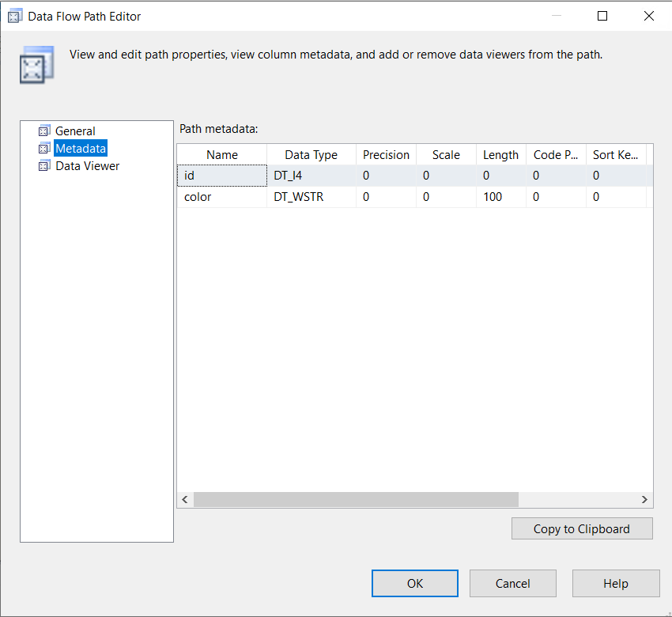This screenshot has width=672, height=617.
Task: Cancel the path editor dialog
Action: click(512, 583)
